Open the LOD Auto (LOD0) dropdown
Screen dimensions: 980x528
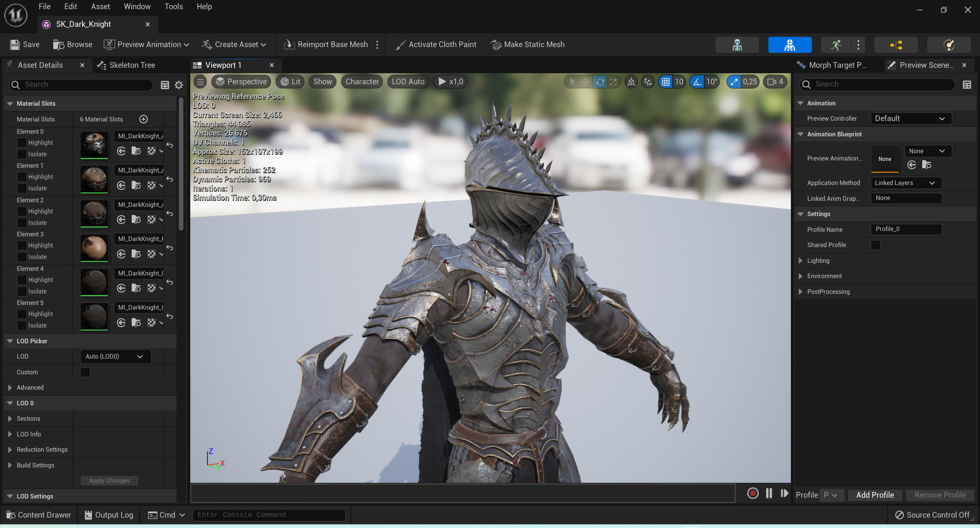coord(116,356)
